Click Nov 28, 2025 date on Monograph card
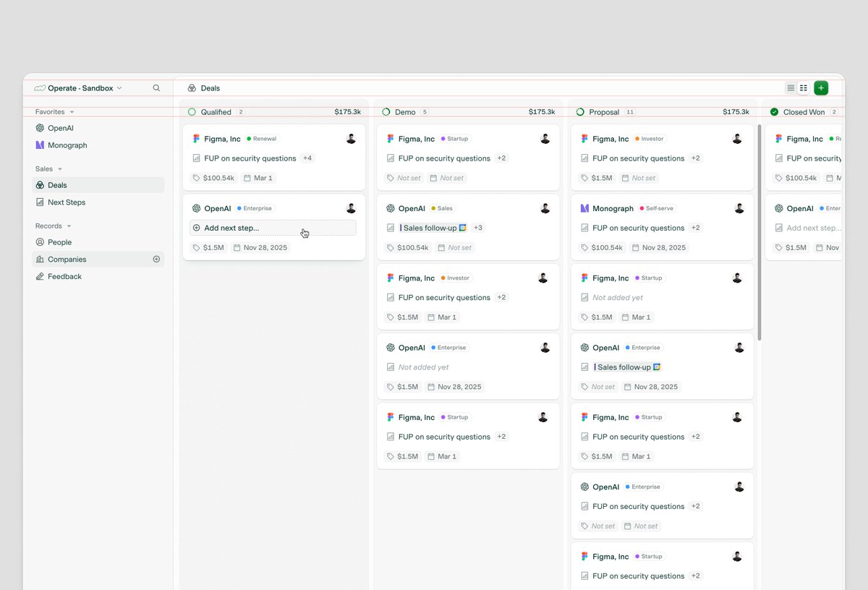The height and width of the screenshot is (590, 868). [x=659, y=247]
